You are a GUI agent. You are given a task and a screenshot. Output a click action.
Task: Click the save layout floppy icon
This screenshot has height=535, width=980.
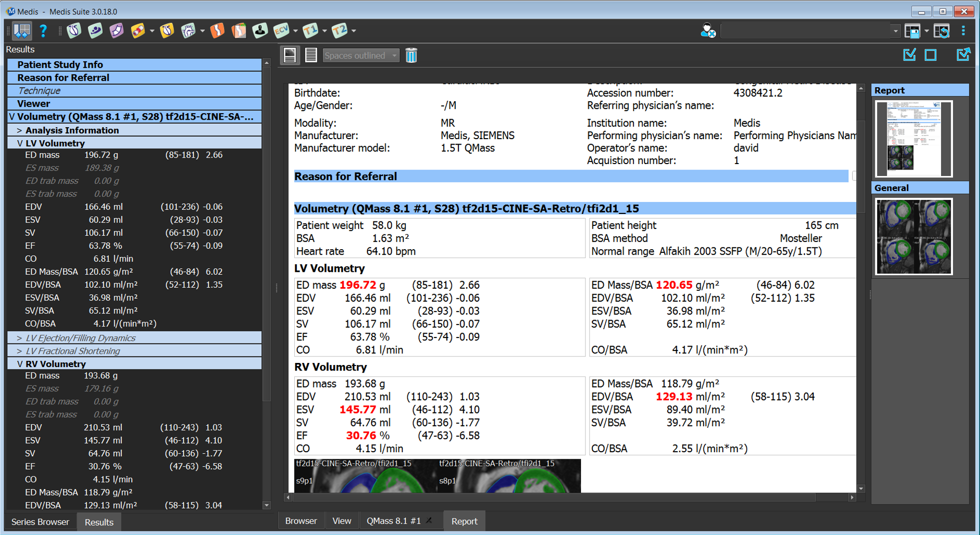click(x=912, y=31)
